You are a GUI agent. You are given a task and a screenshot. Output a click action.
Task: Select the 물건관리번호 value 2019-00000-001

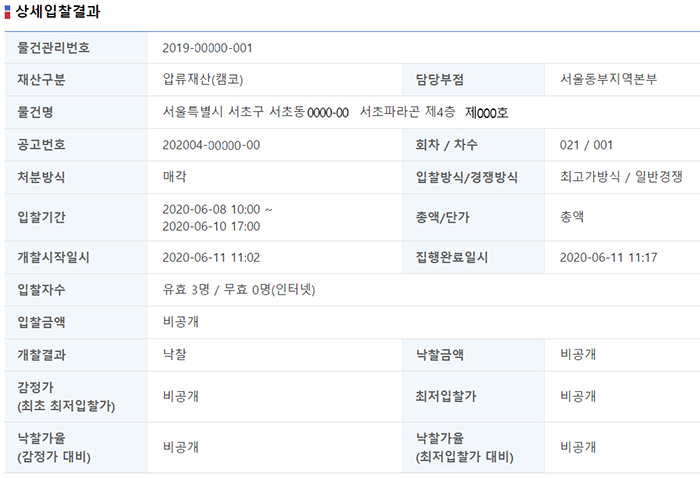coord(207,48)
